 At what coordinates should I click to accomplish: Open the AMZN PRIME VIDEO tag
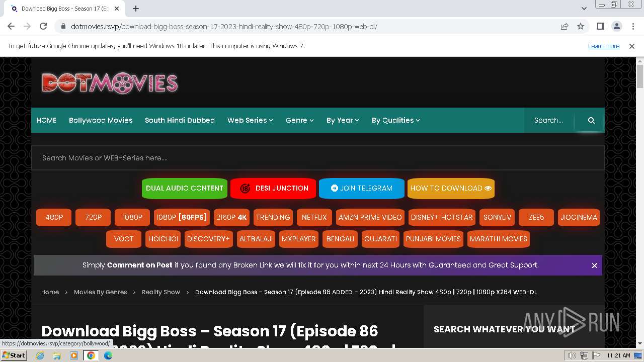coord(370,217)
